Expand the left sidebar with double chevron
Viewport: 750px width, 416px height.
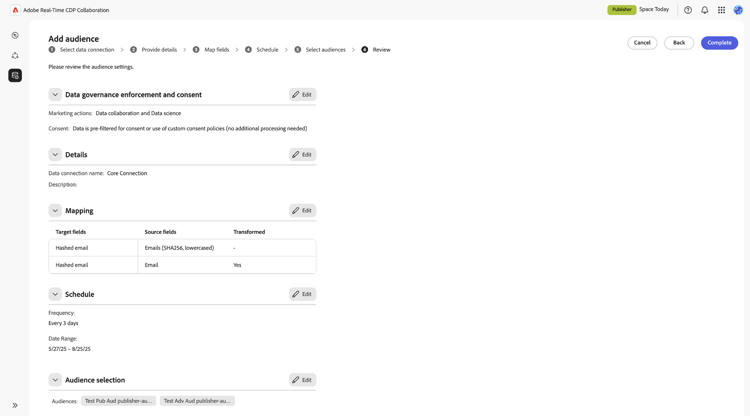tap(15, 405)
